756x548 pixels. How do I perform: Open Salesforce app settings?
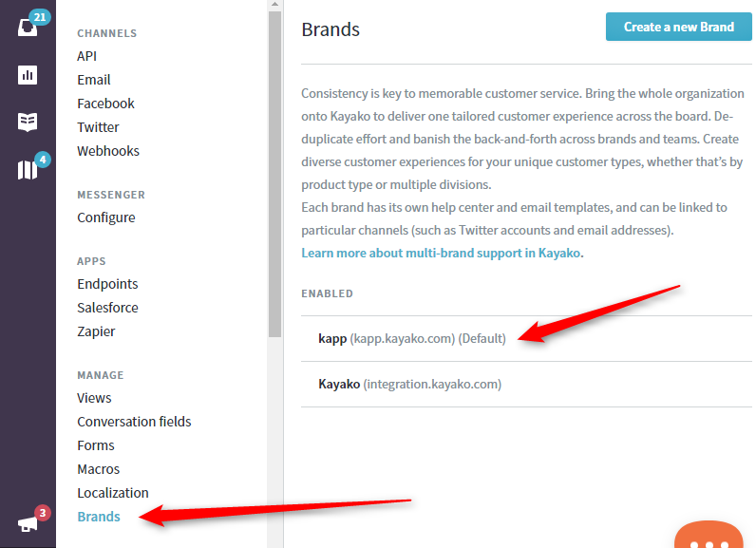[107, 308]
